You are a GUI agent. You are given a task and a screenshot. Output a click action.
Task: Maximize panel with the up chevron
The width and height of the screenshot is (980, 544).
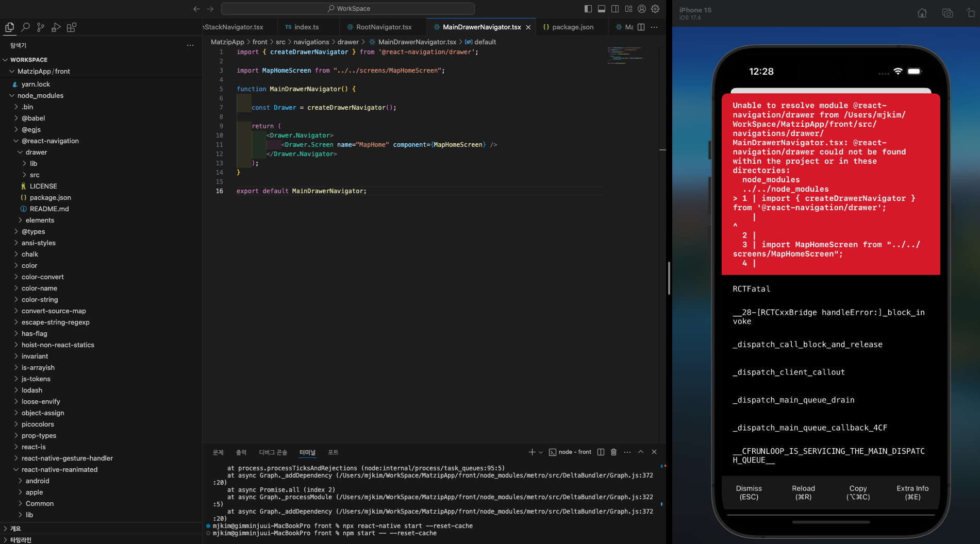641,452
